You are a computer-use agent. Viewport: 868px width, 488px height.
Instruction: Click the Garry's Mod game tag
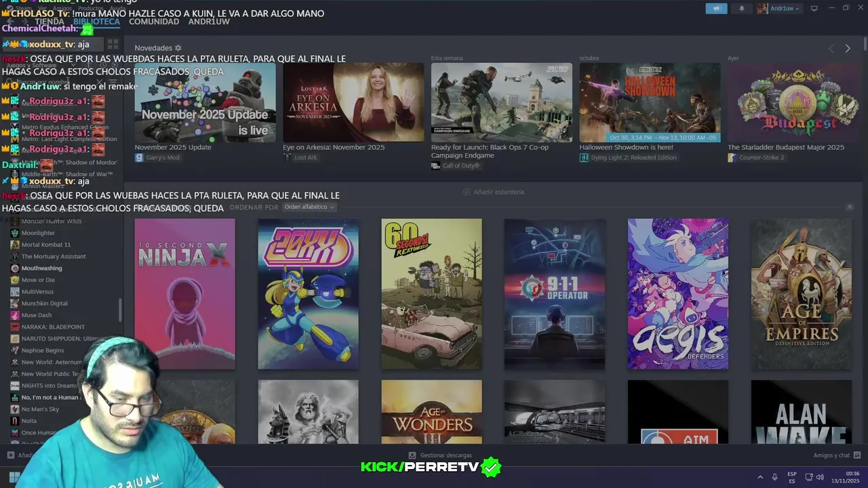(157, 157)
